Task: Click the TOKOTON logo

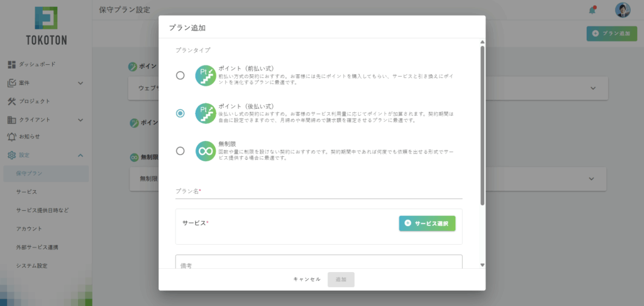Action: [46, 26]
